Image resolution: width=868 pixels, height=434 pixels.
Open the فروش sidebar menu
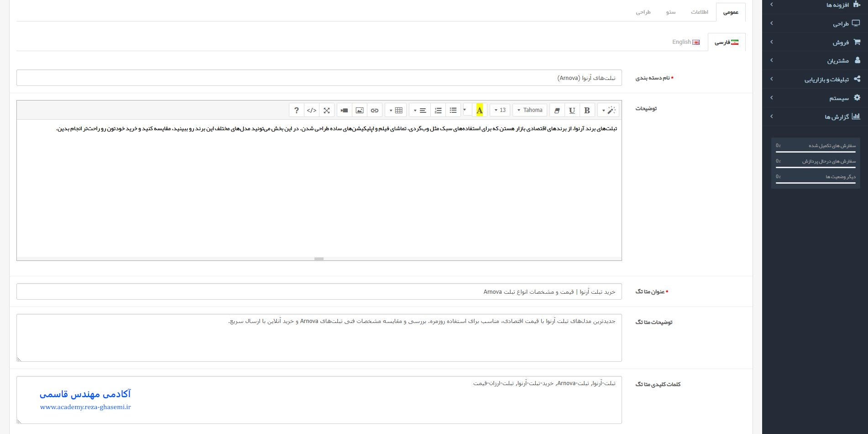(815, 42)
